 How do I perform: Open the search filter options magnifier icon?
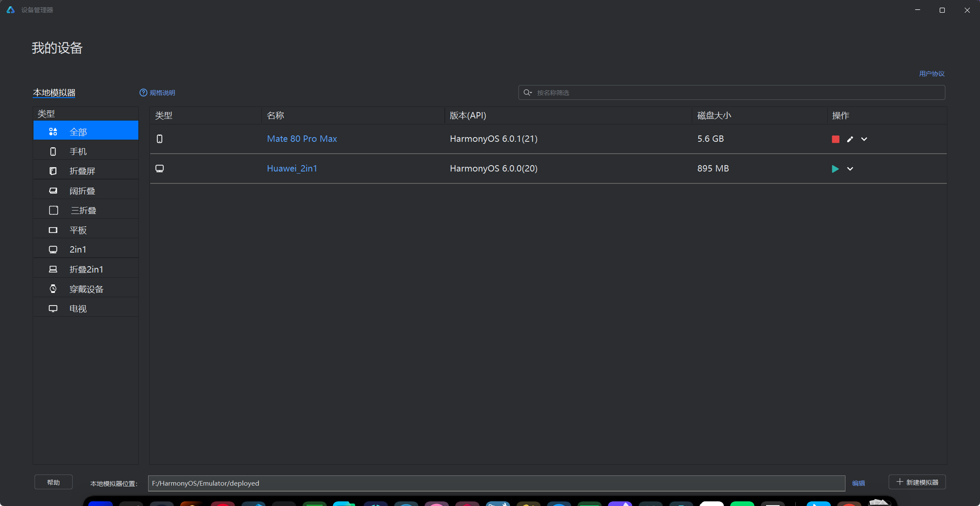528,93
